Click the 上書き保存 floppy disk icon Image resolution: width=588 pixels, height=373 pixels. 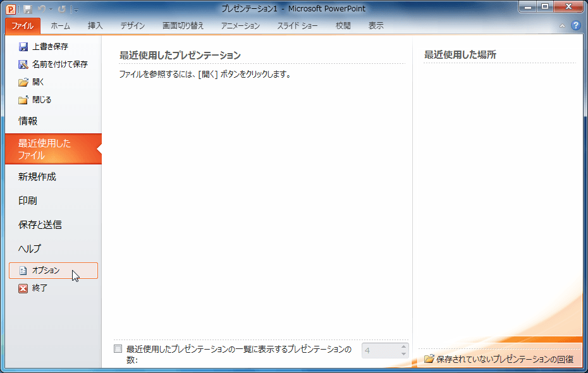(x=23, y=47)
